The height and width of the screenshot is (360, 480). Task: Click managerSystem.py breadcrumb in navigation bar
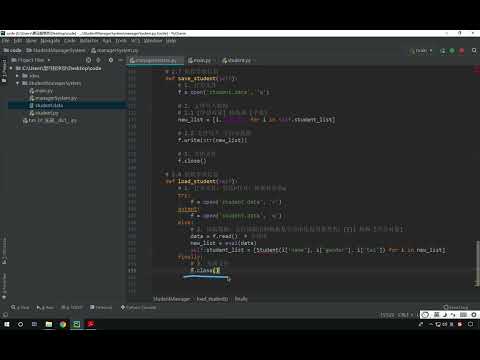tap(114, 50)
